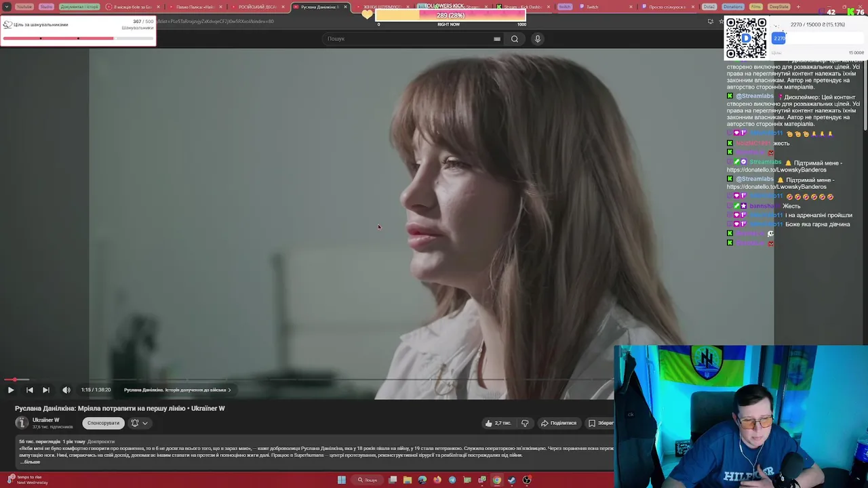Switch to tab '8 місяців боїв за Бах...'
Screen dimensions: 868x488
pos(131,7)
